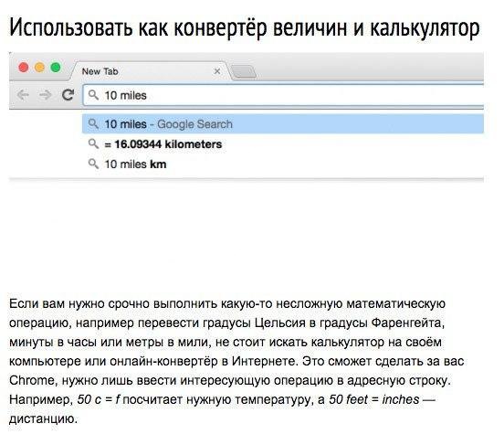Open a new tab with the blank tab button
This screenshot has width=504, height=434.
[244, 72]
